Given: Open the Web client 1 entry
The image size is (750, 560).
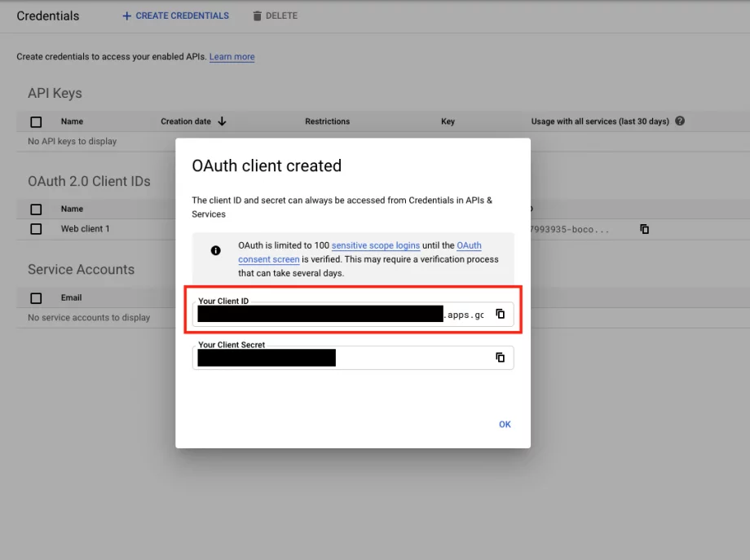Looking at the screenshot, I should (85, 228).
